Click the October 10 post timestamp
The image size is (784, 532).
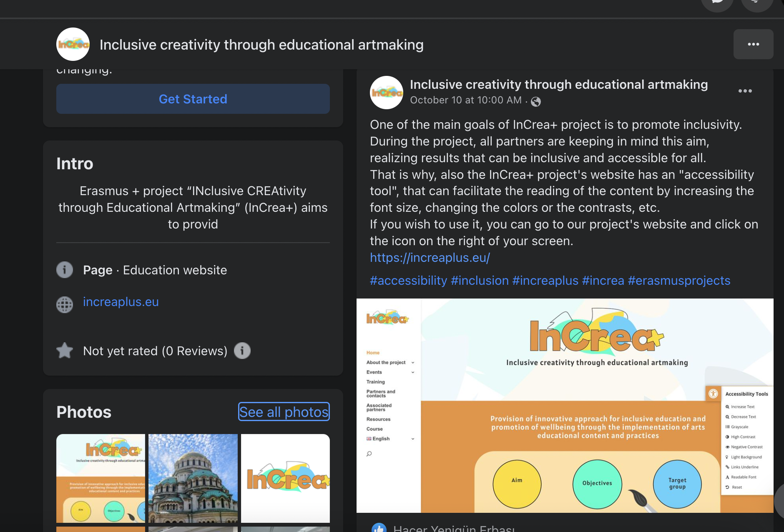click(x=466, y=100)
